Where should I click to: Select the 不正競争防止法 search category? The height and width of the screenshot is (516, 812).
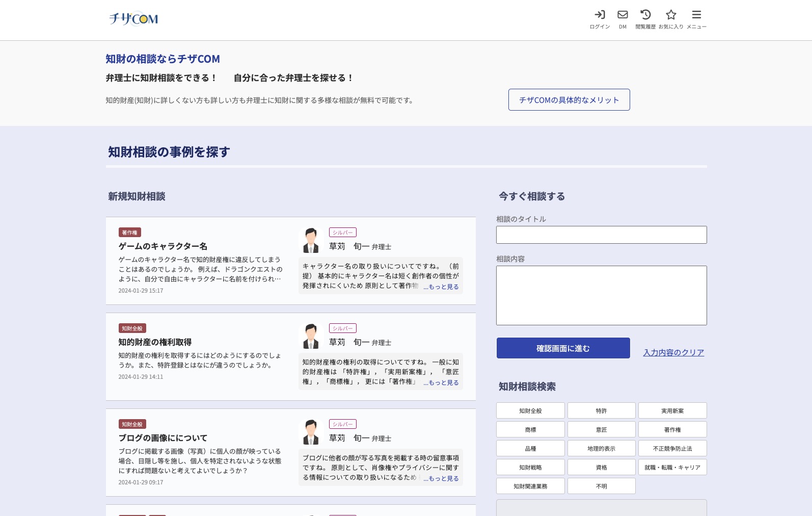[x=672, y=449]
